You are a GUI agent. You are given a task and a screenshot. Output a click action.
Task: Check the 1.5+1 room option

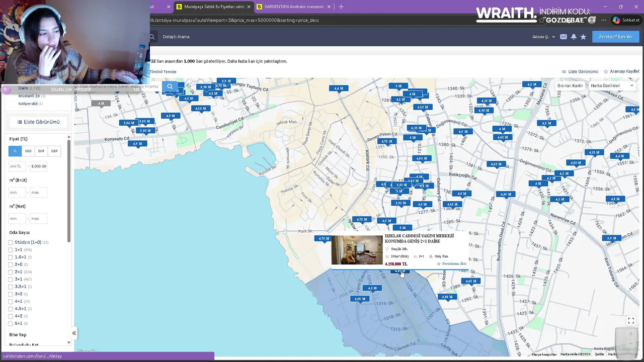11,257
